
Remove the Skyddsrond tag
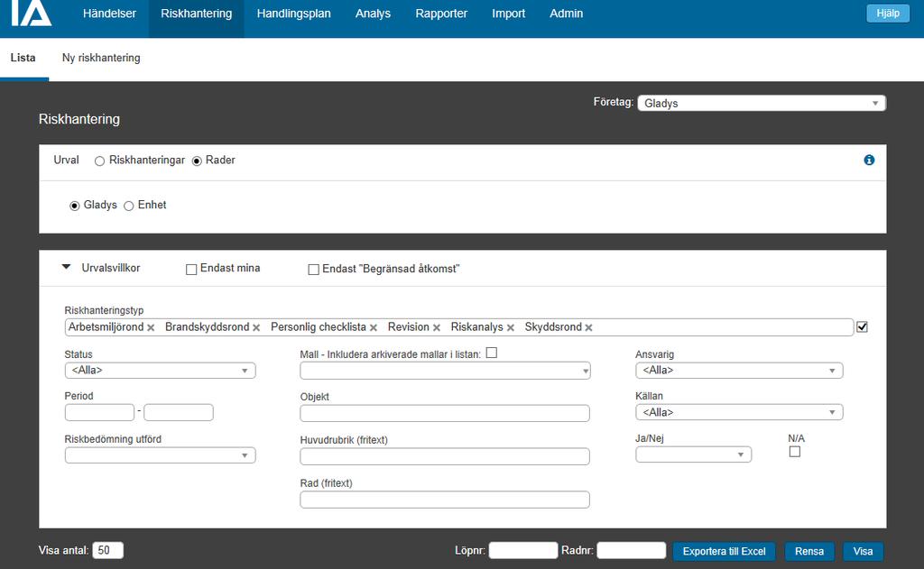(x=588, y=327)
